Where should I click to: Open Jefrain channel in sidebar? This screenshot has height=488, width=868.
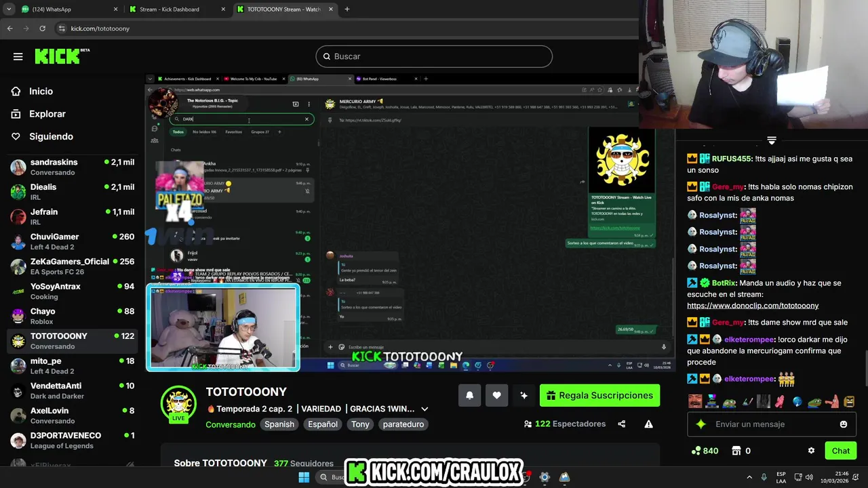click(x=72, y=217)
